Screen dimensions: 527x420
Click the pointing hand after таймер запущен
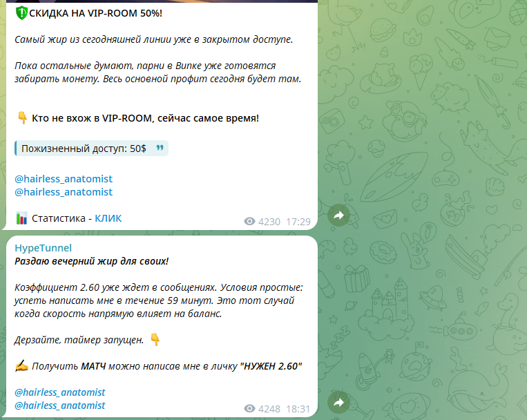[x=155, y=339]
